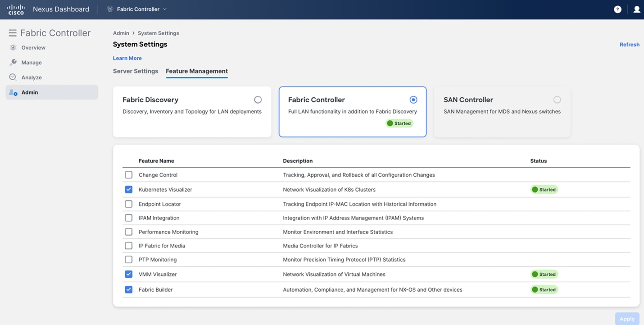This screenshot has height=325, width=644.
Task: Switch to the Feature Management tab
Action: pos(197,71)
